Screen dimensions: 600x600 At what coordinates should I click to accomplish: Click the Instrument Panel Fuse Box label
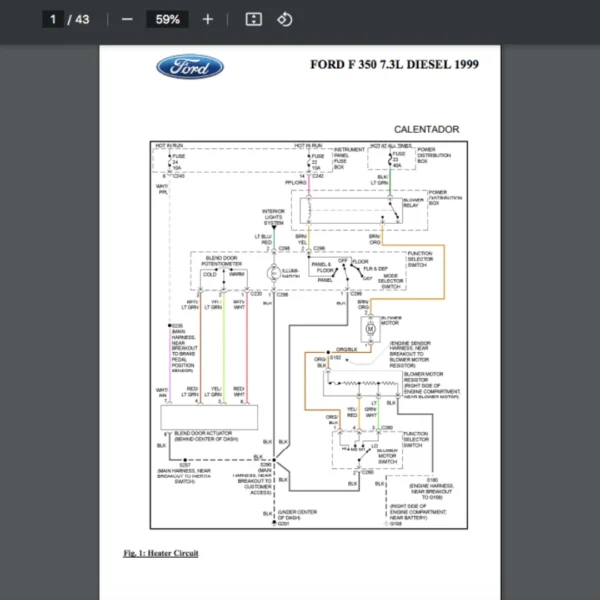click(349, 155)
